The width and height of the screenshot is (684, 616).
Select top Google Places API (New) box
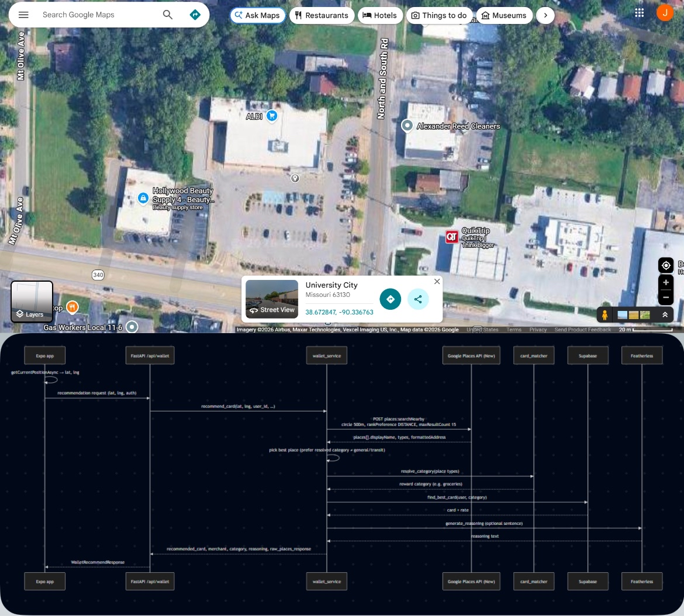(471, 355)
